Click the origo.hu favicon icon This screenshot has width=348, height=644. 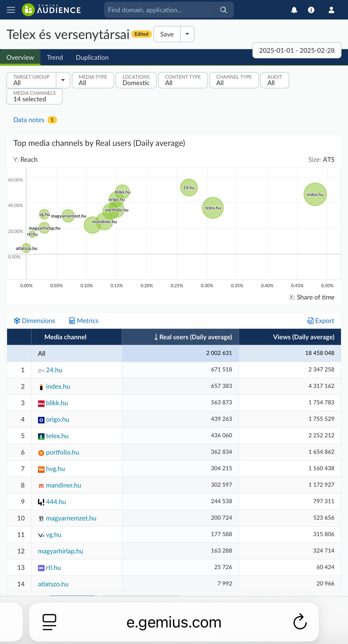pos(41,420)
